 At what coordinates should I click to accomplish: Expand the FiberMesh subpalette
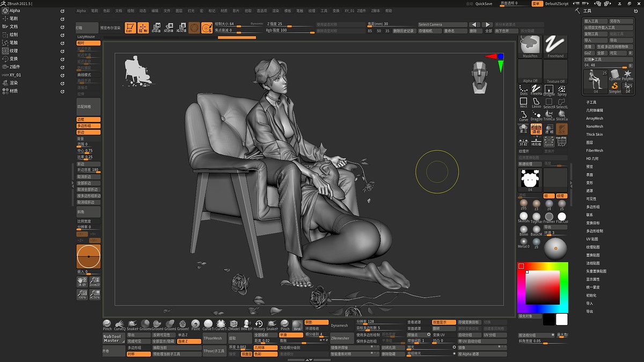(x=595, y=150)
